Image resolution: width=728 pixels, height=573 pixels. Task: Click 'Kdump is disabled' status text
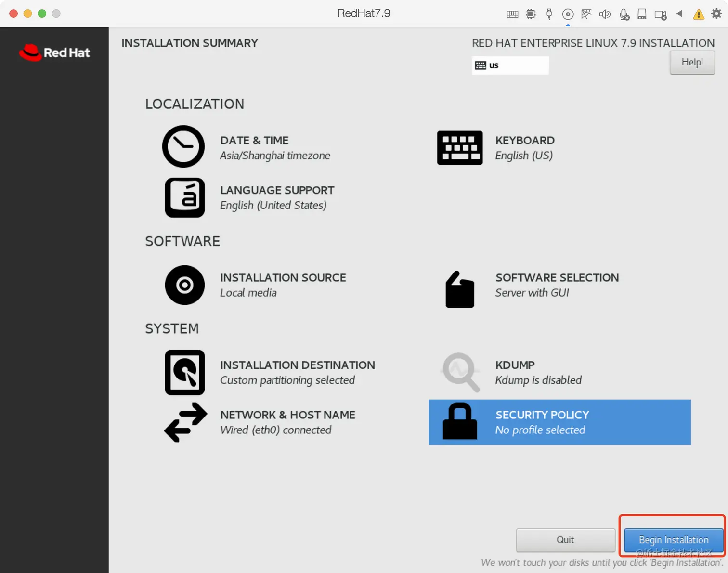pos(538,380)
